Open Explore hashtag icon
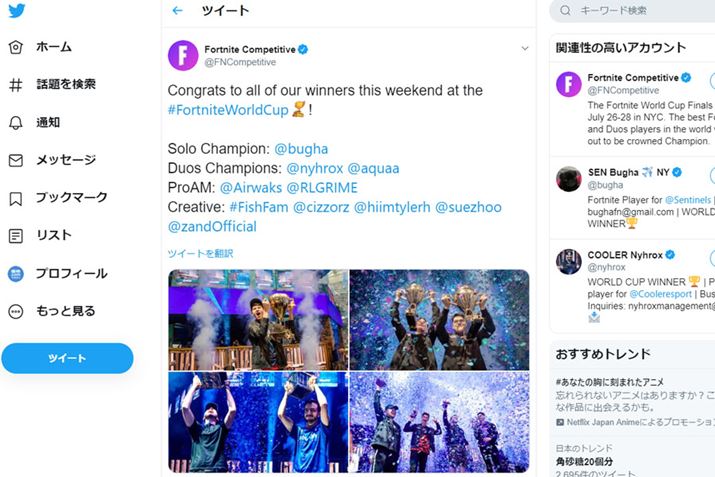Screen dimensions: 715x477 [16, 85]
